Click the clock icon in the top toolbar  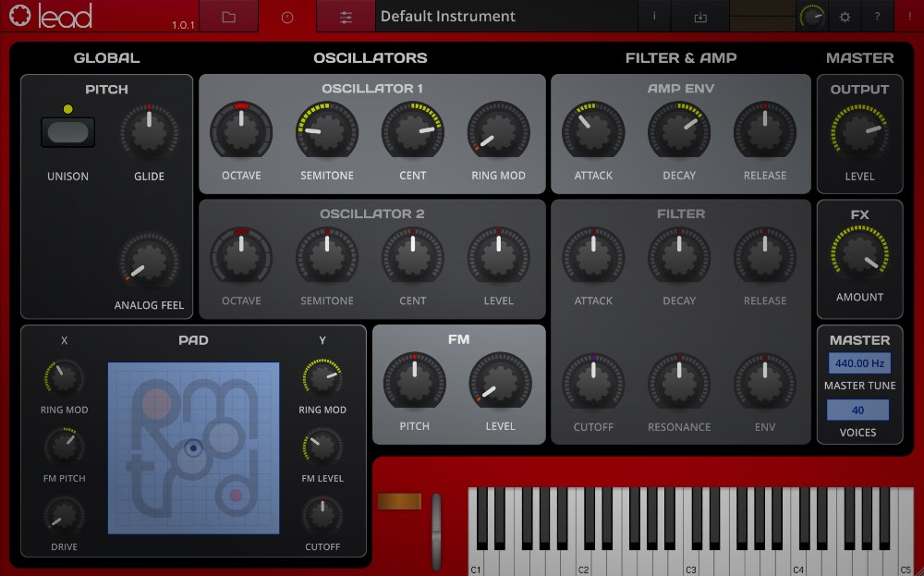pos(286,16)
